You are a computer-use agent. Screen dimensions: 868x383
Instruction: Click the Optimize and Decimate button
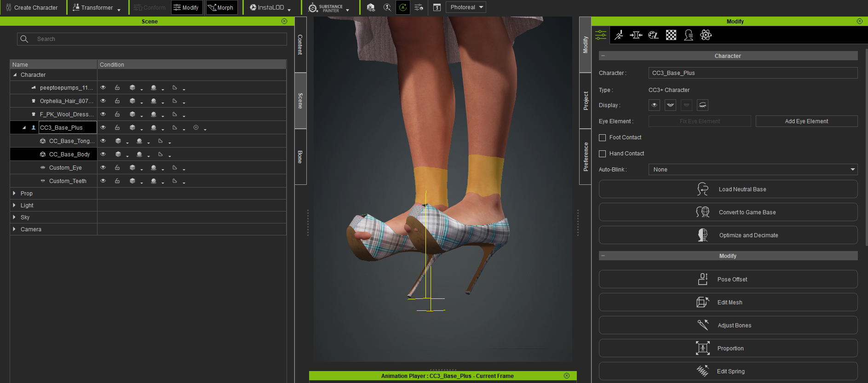click(728, 235)
